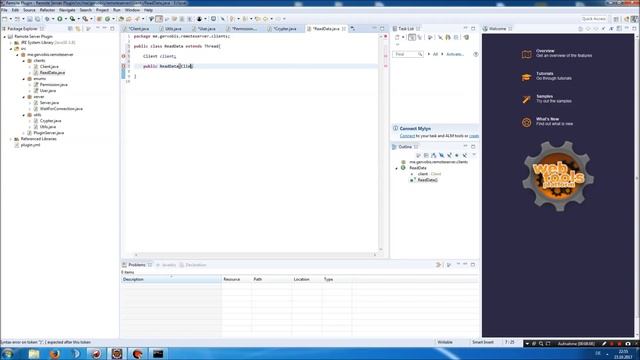Open the Navigate menu
640x360 pixels.
67,10
